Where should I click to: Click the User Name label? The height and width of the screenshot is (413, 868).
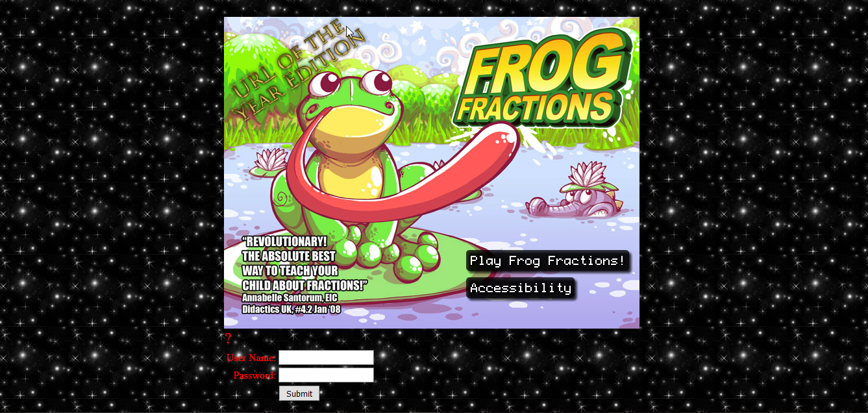[x=251, y=358]
